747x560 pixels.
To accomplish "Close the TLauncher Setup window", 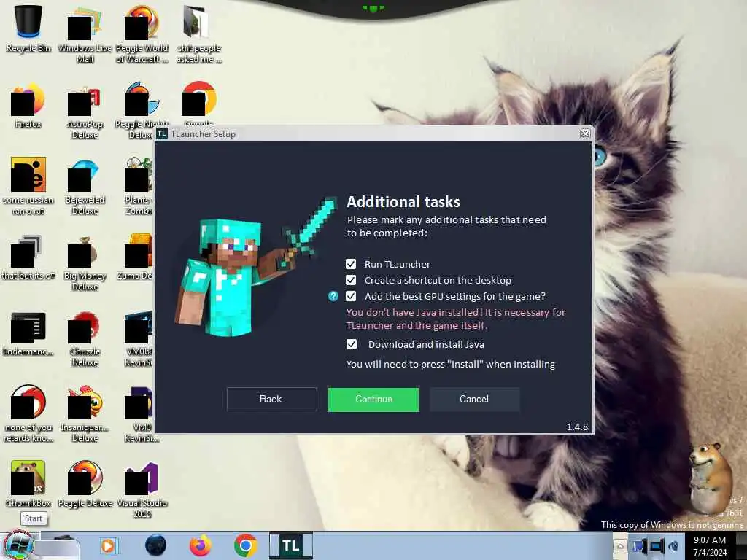I will tap(585, 134).
